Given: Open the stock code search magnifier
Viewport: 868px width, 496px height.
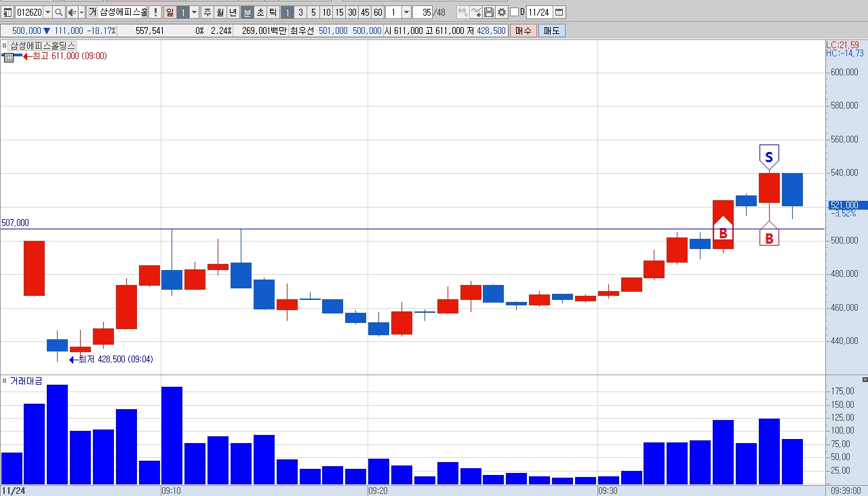Looking at the screenshot, I should click(x=59, y=12).
